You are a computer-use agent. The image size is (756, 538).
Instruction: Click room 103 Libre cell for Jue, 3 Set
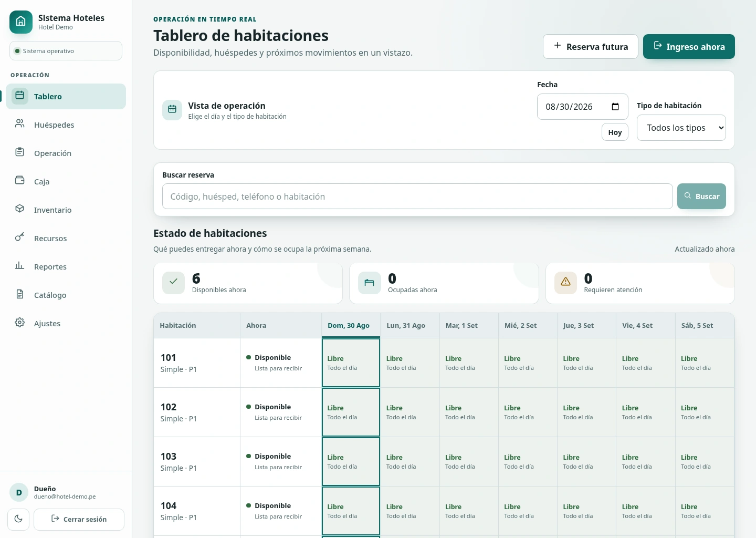(586, 461)
